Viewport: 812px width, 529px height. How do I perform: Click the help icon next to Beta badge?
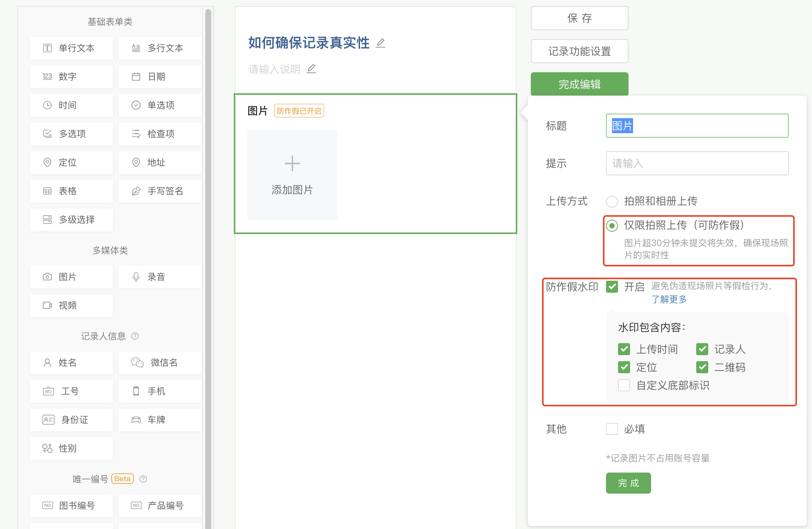[x=143, y=479]
